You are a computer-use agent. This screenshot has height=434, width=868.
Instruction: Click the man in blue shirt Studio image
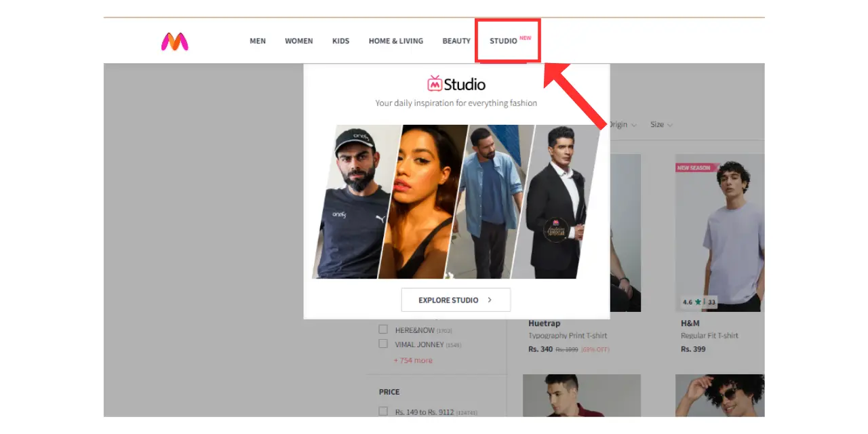(x=488, y=202)
